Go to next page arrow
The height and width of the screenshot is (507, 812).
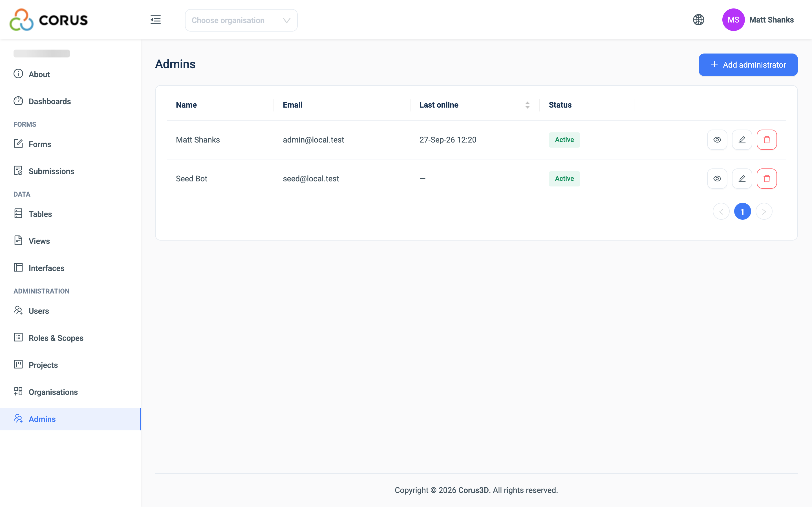click(x=764, y=212)
